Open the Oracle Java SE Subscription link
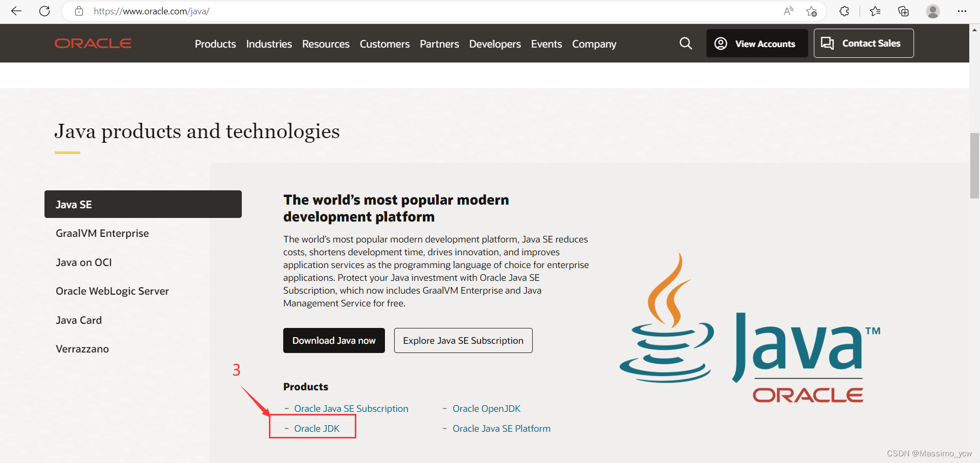Image resolution: width=980 pixels, height=463 pixels. click(351, 408)
